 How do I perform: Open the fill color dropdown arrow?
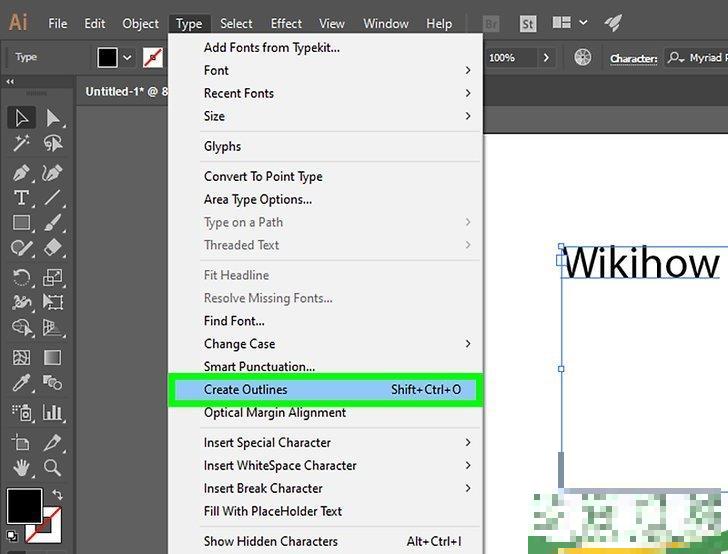click(127, 58)
